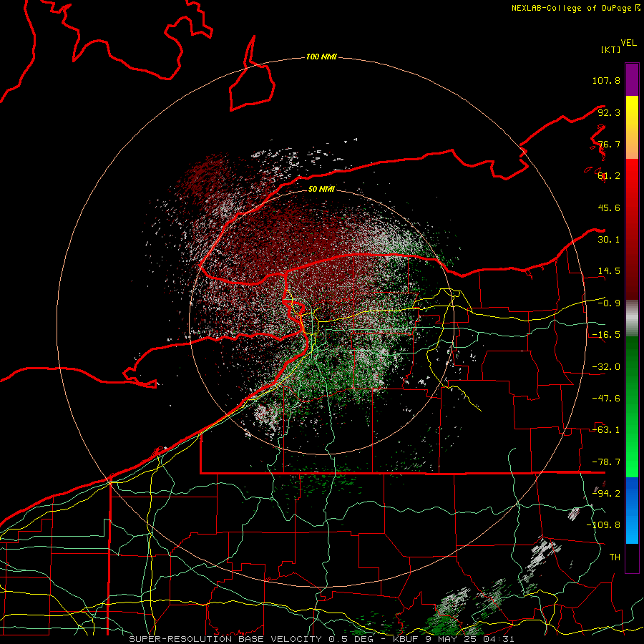Select the -47.6 velocity scale value

pos(606,399)
